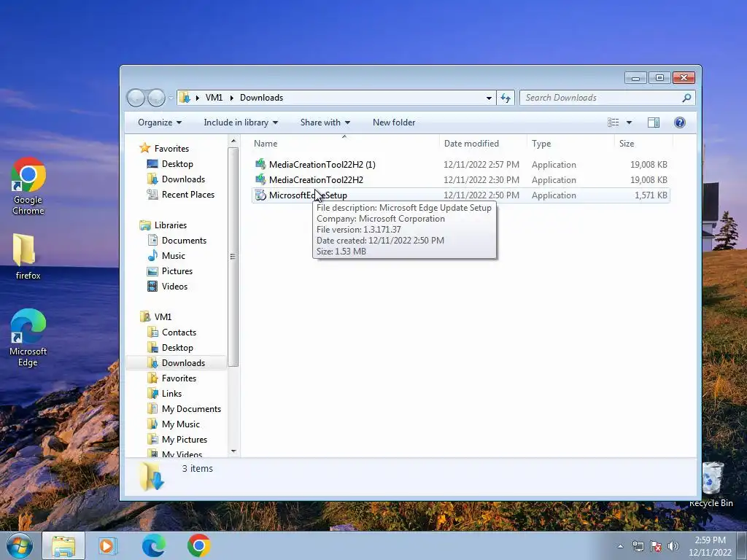Open Google Chrome desktop shortcut

(x=28, y=186)
